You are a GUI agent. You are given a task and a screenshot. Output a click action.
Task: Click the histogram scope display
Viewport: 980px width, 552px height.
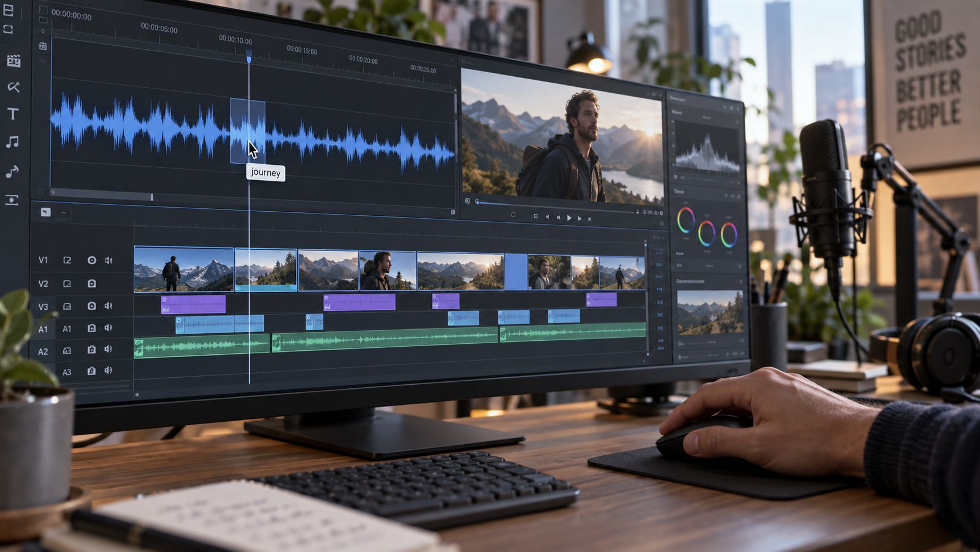pyautogui.click(x=707, y=147)
